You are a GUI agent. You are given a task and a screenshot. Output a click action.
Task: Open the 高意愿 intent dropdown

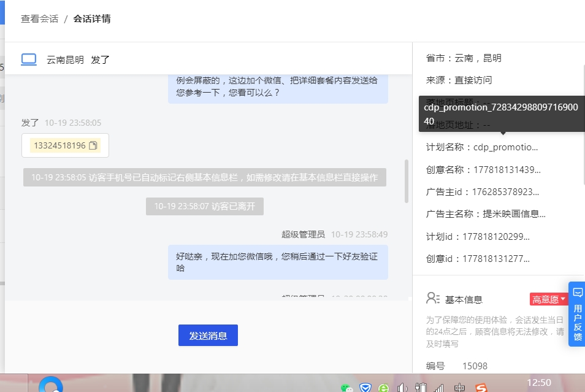[x=548, y=299]
